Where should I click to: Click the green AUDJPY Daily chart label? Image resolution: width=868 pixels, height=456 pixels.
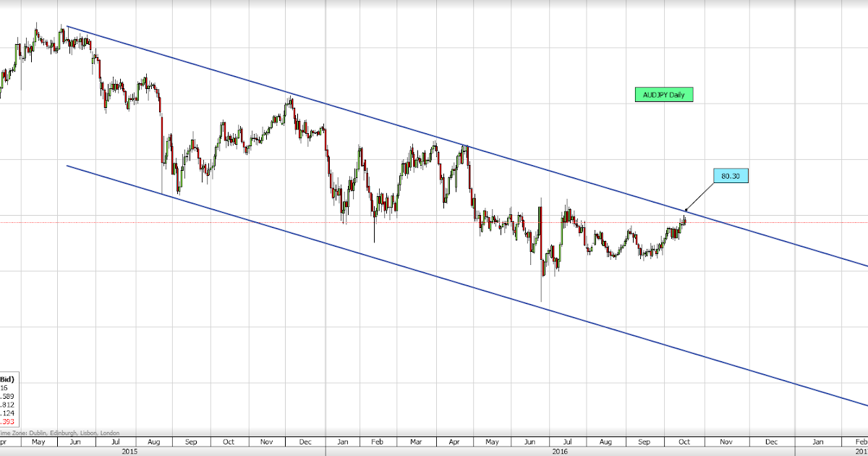663,94
